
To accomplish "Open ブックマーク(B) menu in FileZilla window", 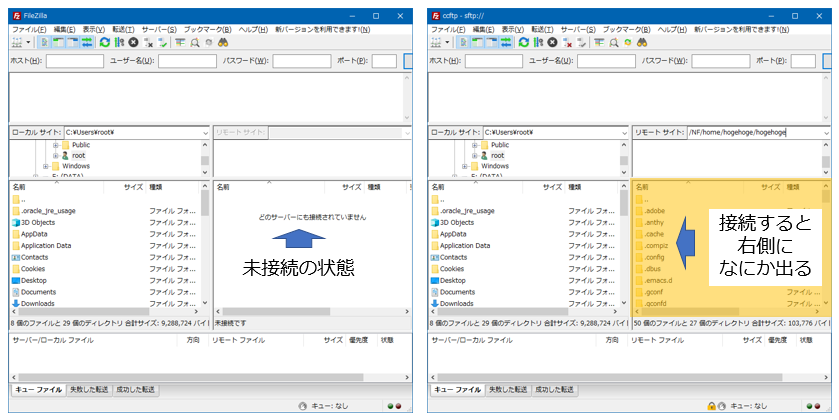I will click(x=208, y=29).
